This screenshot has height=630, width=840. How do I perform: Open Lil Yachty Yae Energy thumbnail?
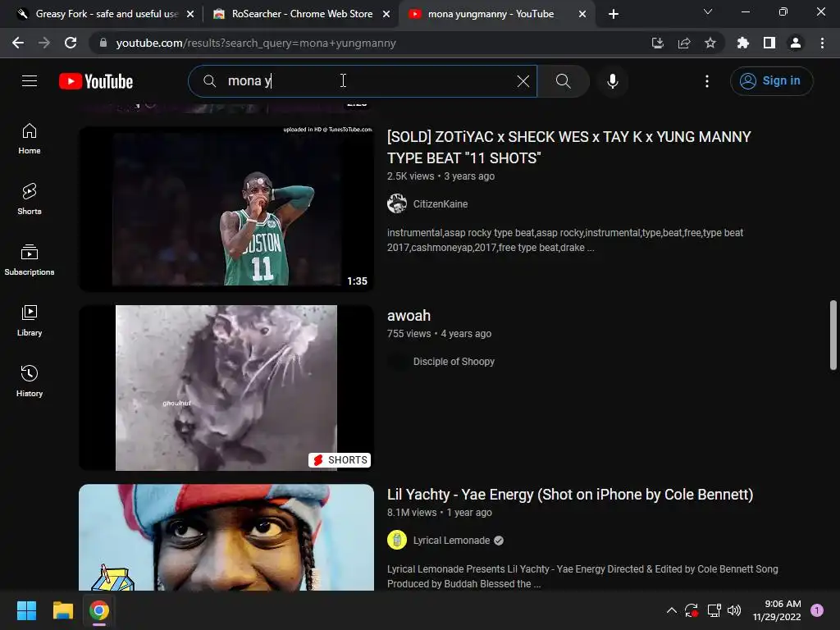point(226,537)
